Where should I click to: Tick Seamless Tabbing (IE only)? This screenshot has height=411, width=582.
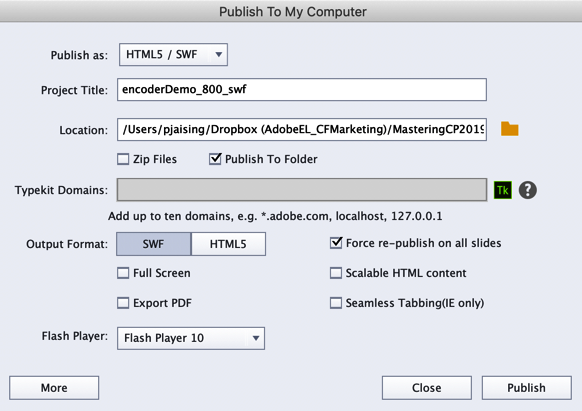[x=336, y=303]
